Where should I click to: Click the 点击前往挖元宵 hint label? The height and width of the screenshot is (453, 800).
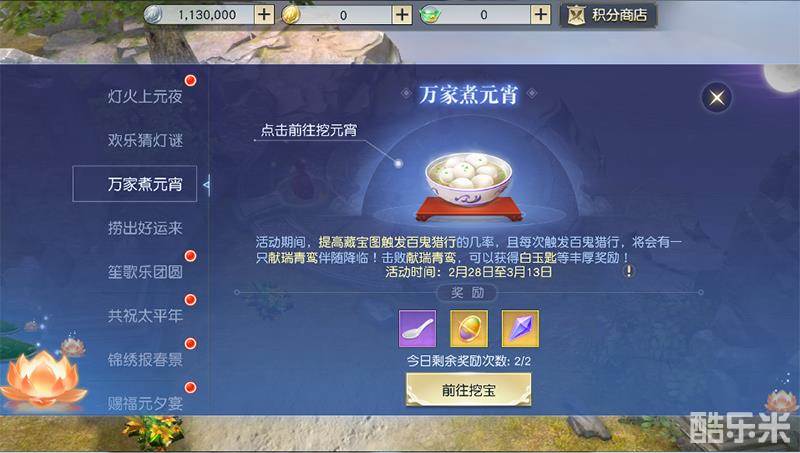point(309,130)
